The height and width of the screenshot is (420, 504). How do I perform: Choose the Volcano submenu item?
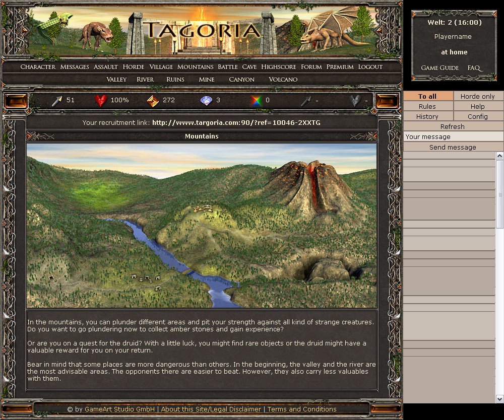coord(283,79)
